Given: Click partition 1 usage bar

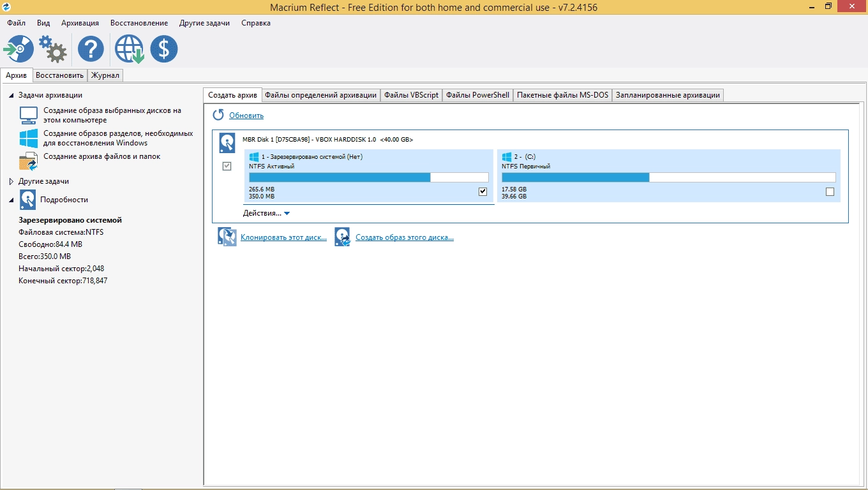Looking at the screenshot, I should [x=369, y=177].
